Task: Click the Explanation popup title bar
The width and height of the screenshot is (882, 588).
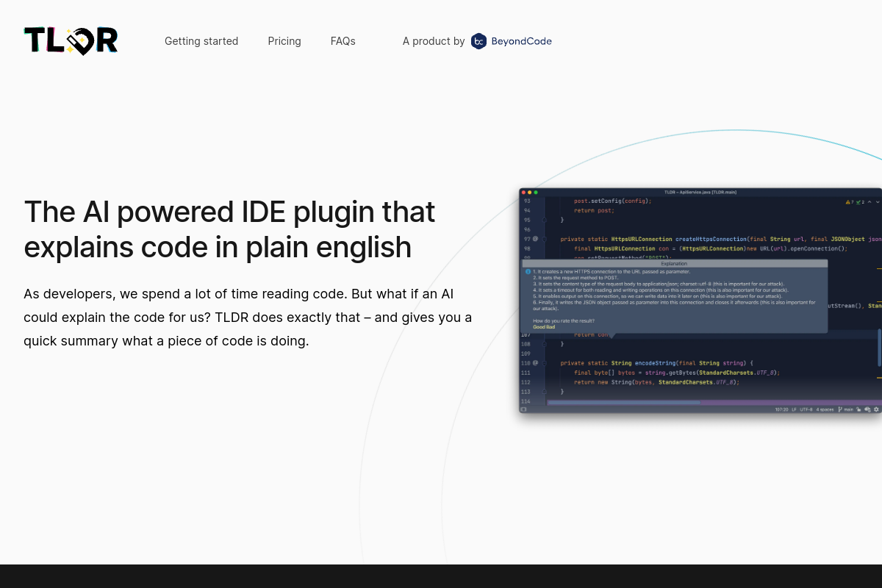Action: [675, 263]
